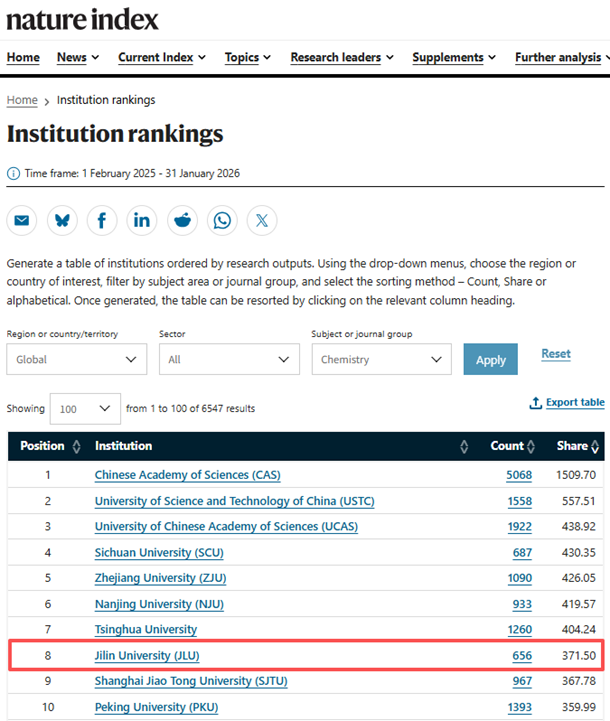Viewport: 610px width, 721px height.
Task: Click the nature index logo
Action: click(82, 20)
